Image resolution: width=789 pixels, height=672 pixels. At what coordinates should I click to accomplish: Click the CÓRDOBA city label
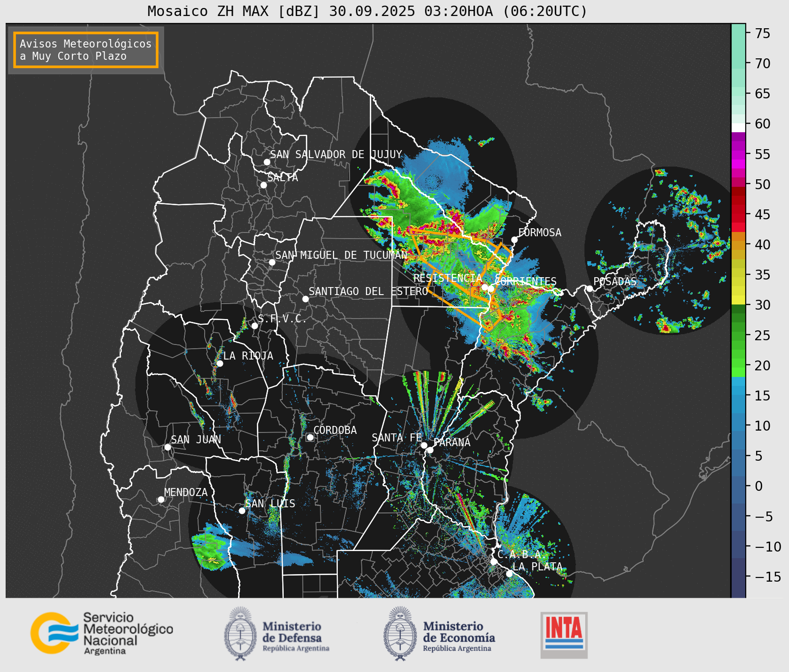point(335,430)
